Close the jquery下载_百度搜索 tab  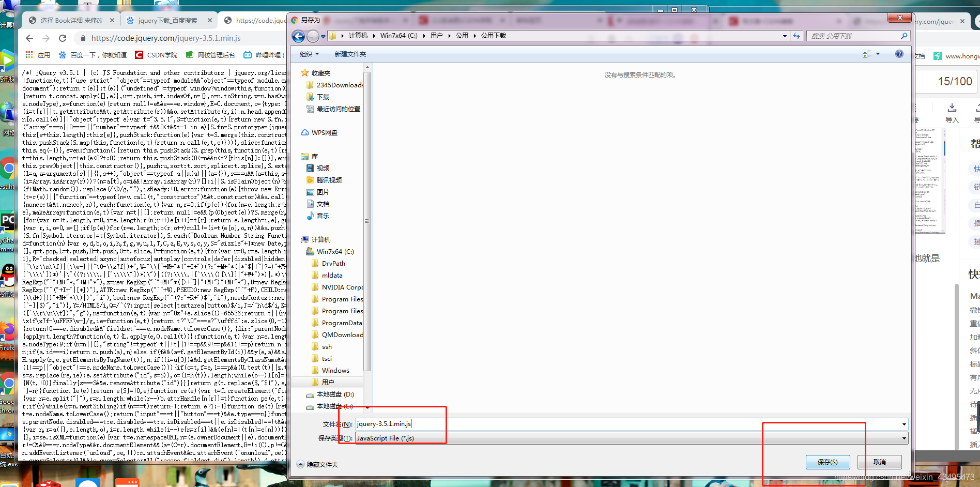[210, 21]
